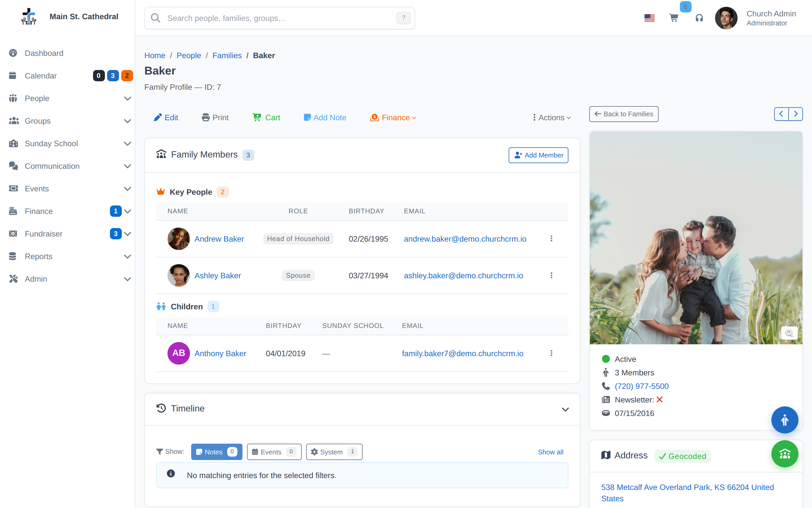Click Andrew Baker's avatar photo
Screen dimensions: 812x508
click(178, 239)
